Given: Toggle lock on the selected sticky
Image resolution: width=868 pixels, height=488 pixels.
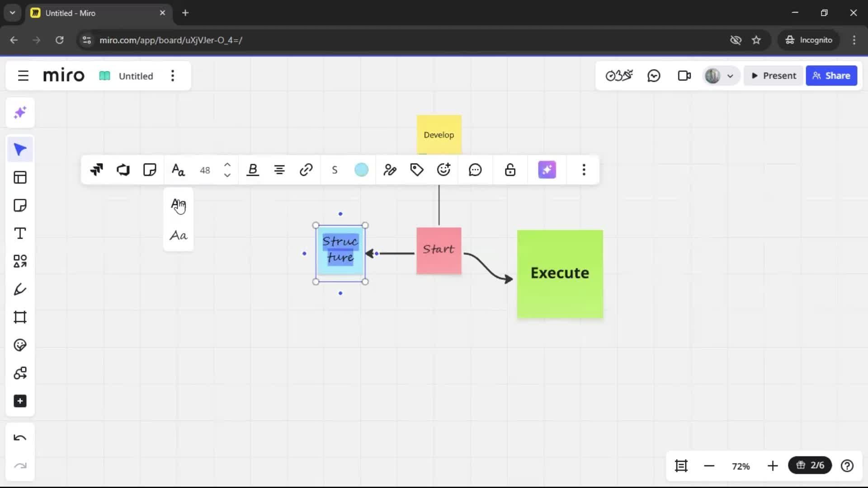Looking at the screenshot, I should 510,170.
